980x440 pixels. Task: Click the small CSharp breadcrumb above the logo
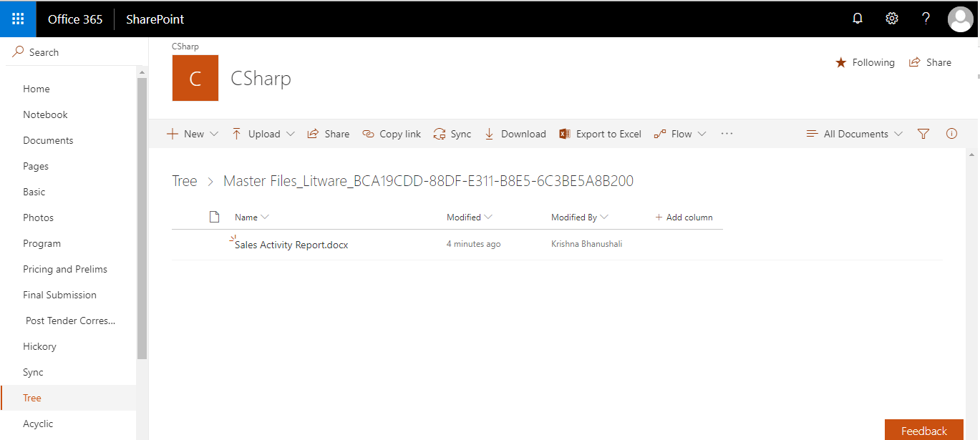[185, 47]
